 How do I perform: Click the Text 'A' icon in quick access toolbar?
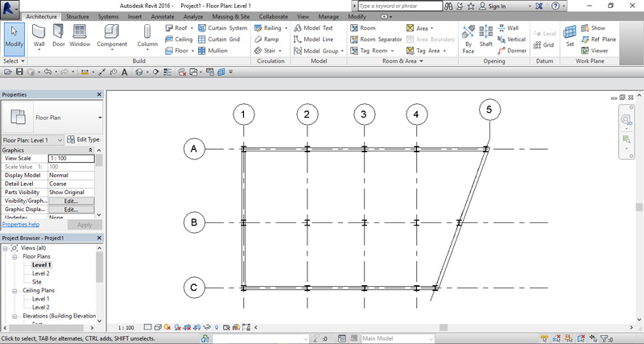pos(124,72)
